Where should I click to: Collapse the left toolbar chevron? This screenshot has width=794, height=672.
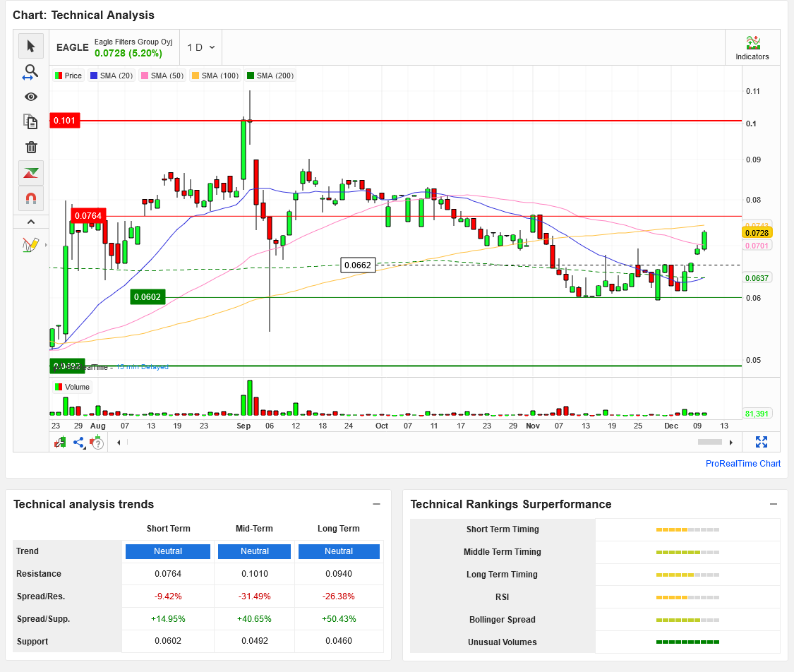pos(30,222)
